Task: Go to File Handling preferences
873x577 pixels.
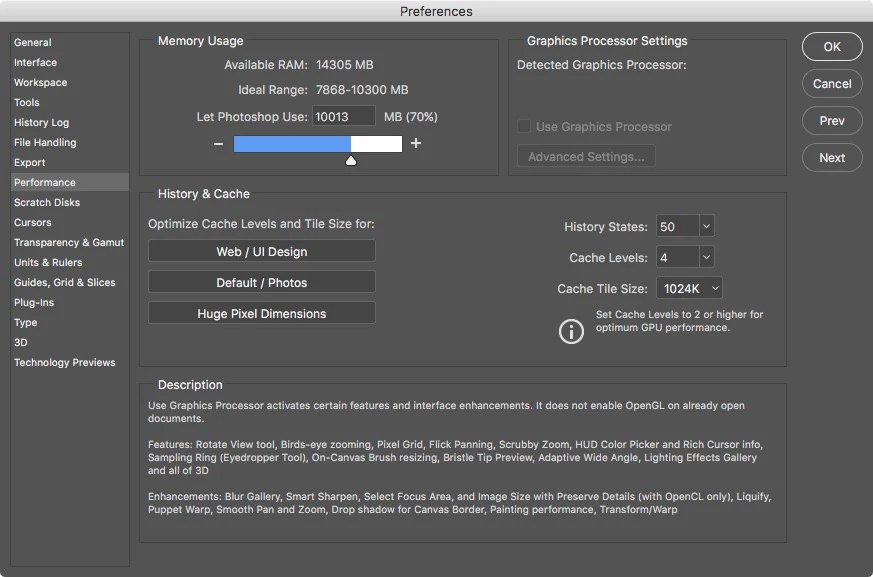Action: coord(70,143)
